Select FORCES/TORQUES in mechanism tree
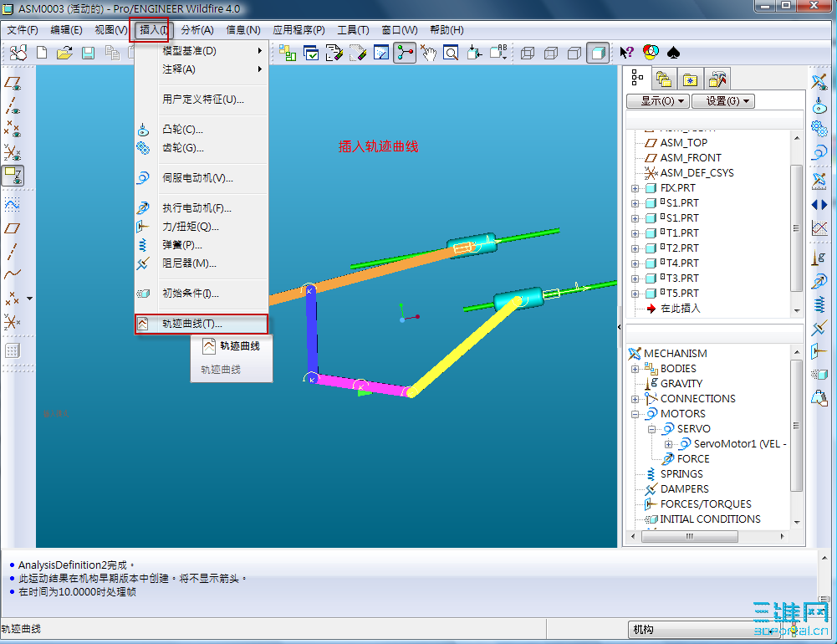Image resolution: width=837 pixels, height=644 pixels. (x=706, y=504)
